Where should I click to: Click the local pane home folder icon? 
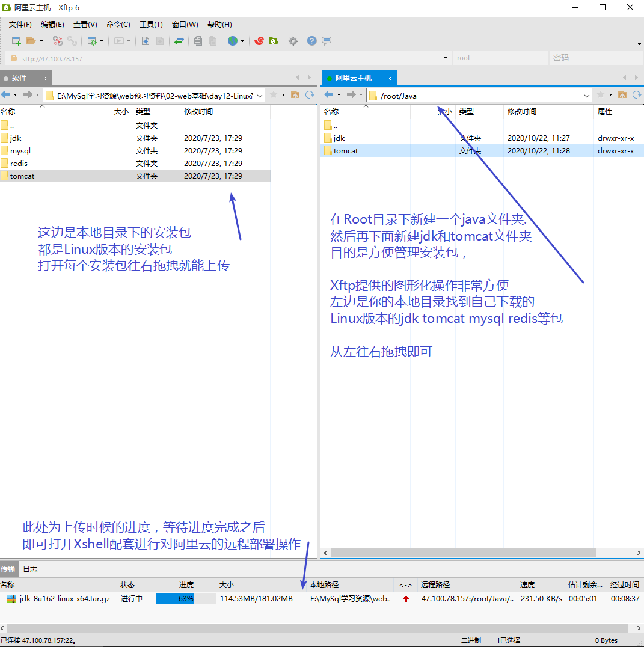[x=295, y=95]
